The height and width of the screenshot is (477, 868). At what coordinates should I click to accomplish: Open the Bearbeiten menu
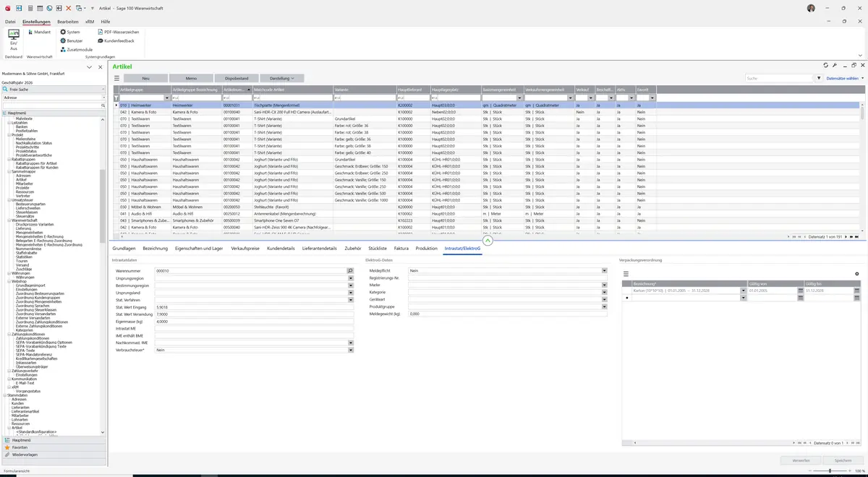pos(68,22)
